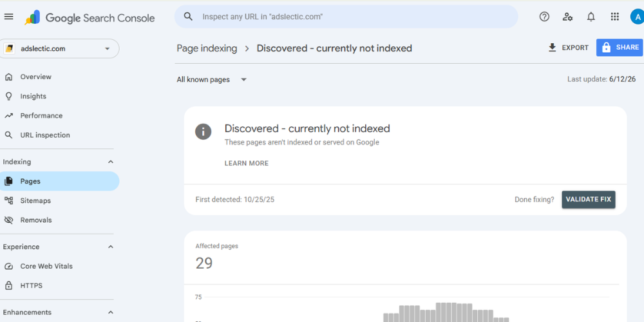This screenshot has width=644, height=322.
Task: Click the info icon beside Discovered heading
Action: [204, 132]
